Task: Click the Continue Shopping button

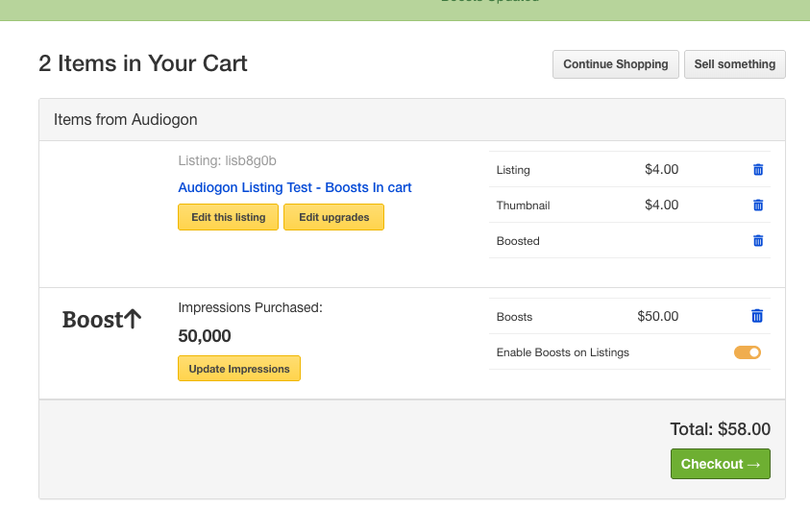Action: click(x=616, y=64)
